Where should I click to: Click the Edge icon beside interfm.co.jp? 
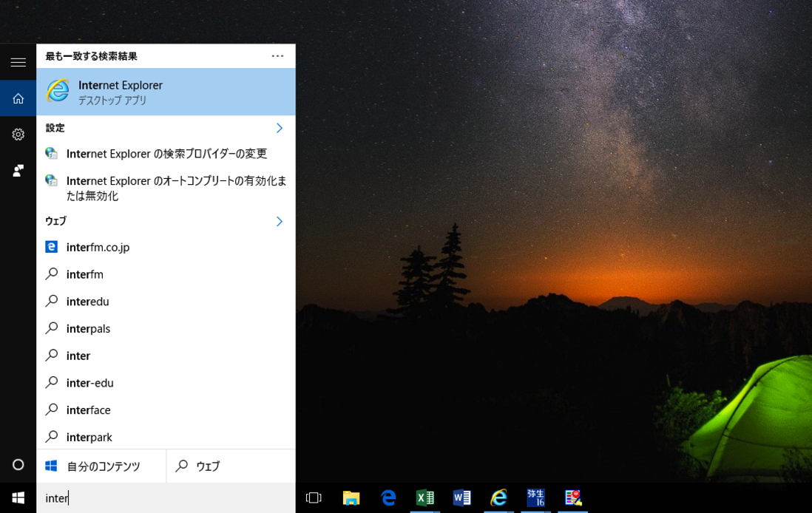point(51,247)
